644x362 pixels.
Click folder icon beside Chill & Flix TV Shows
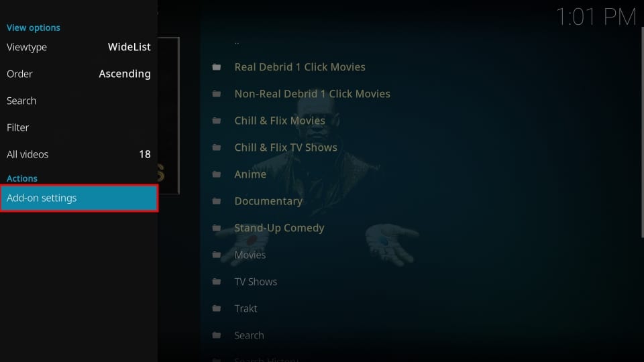pos(217,147)
